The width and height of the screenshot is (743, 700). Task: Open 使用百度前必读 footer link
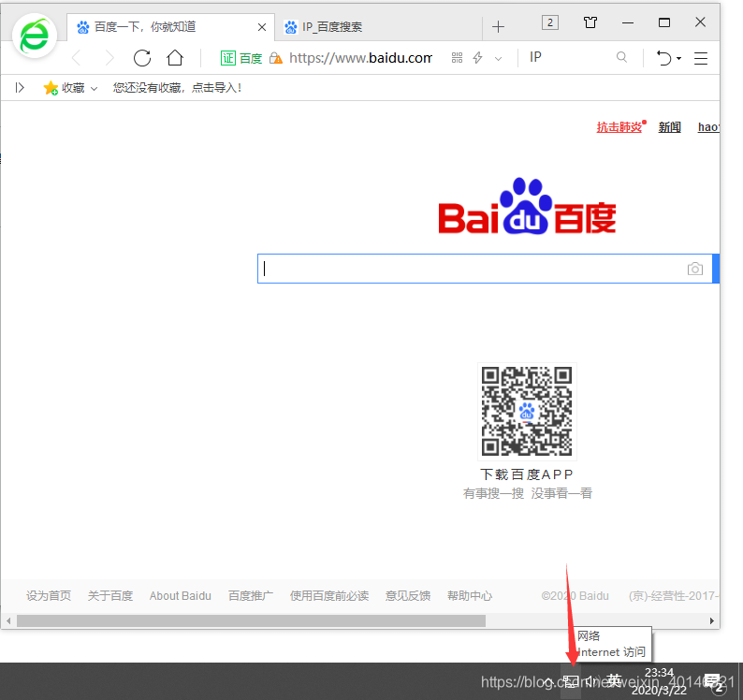(x=328, y=596)
